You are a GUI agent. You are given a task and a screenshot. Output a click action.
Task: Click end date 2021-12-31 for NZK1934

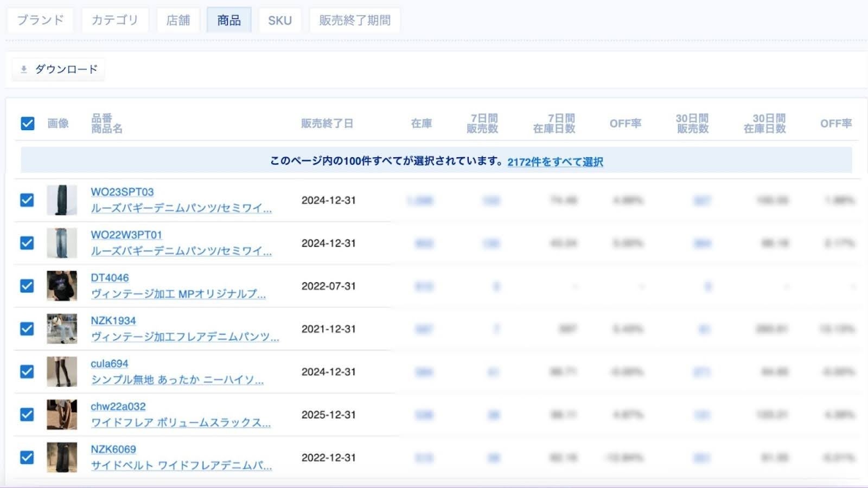coord(329,329)
